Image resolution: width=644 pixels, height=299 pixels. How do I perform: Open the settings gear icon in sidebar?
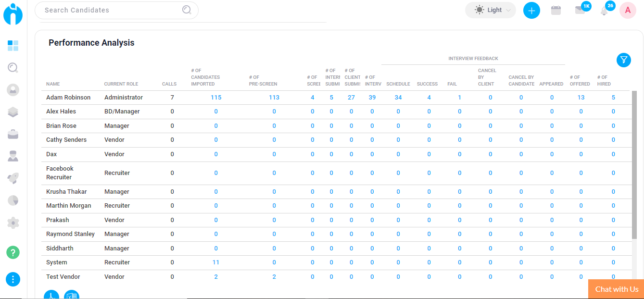[x=13, y=223]
